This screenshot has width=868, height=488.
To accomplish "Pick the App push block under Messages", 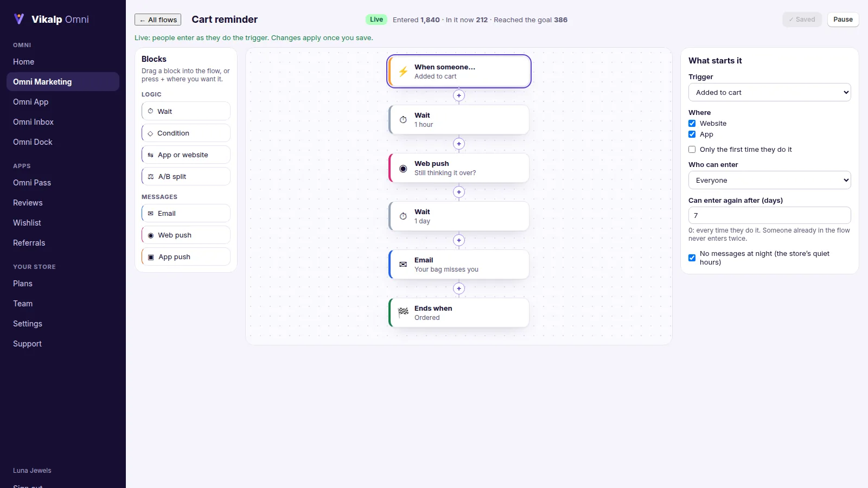I will click(x=186, y=256).
